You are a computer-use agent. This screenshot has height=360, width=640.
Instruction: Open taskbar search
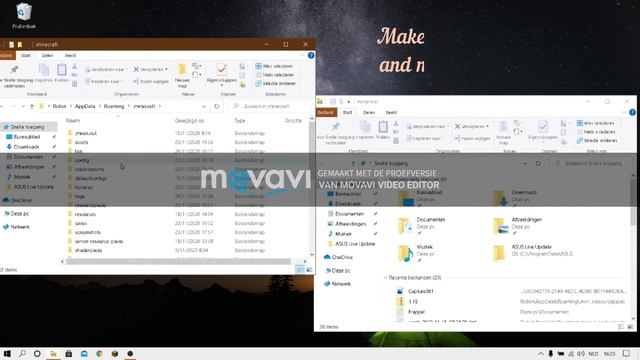tap(22, 353)
